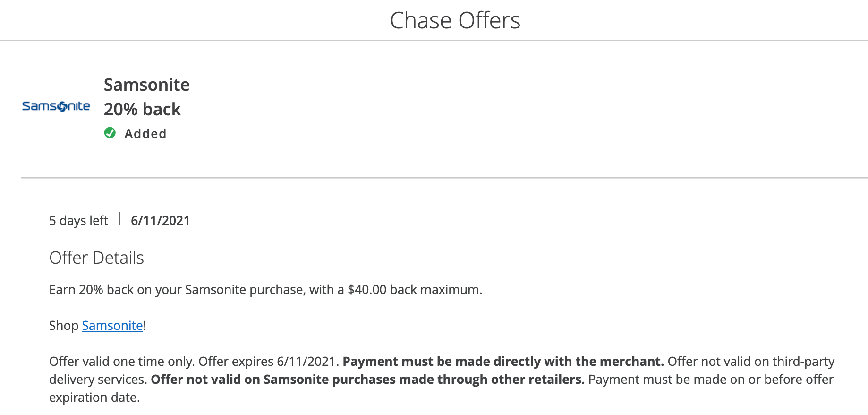Click the vertical divider beside days left
The image size is (868, 415).
tap(119, 219)
